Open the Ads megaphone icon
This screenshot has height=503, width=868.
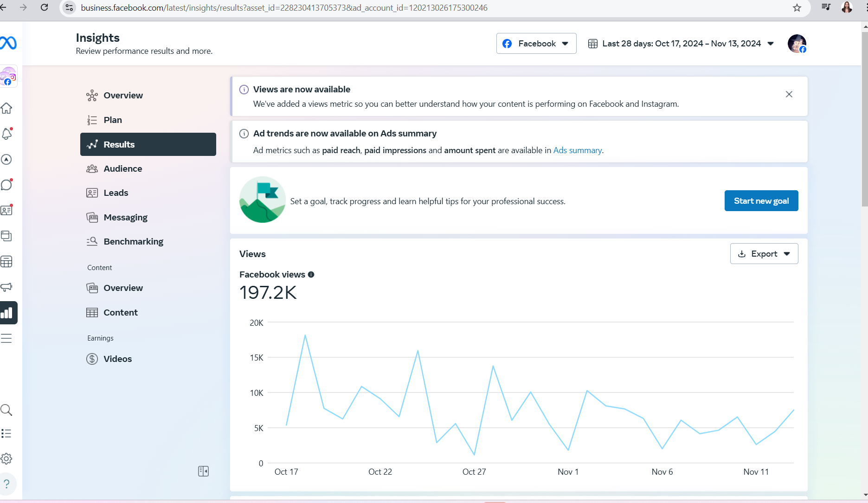pos(6,287)
